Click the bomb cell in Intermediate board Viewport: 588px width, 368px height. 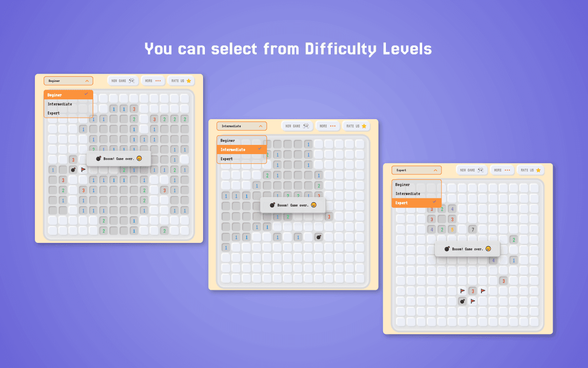318,237
